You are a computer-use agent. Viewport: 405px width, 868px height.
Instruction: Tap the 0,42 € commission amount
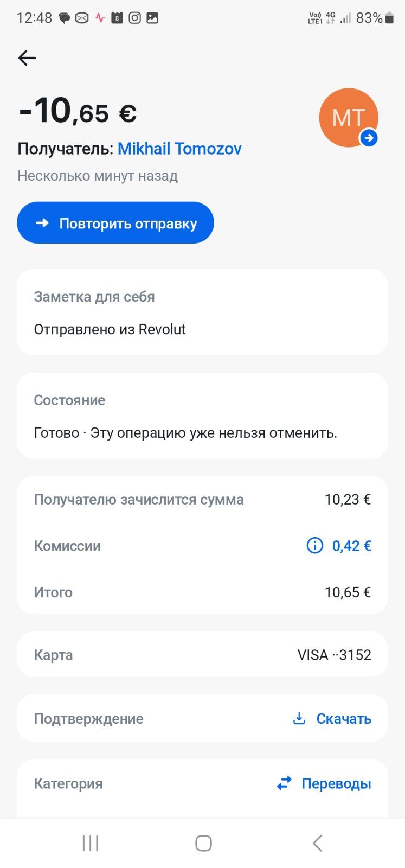pos(351,546)
